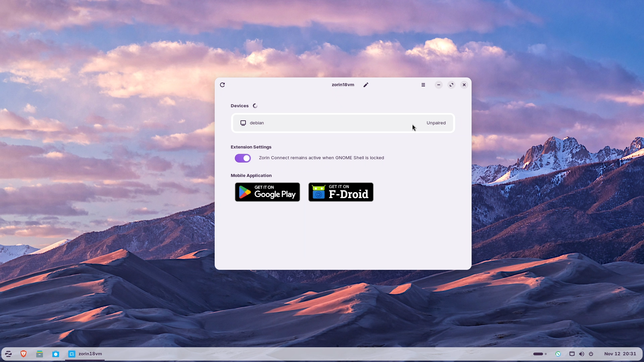This screenshot has height=362, width=644.
Task: Click the Get it on F-Droid badge
Action: coord(340,192)
